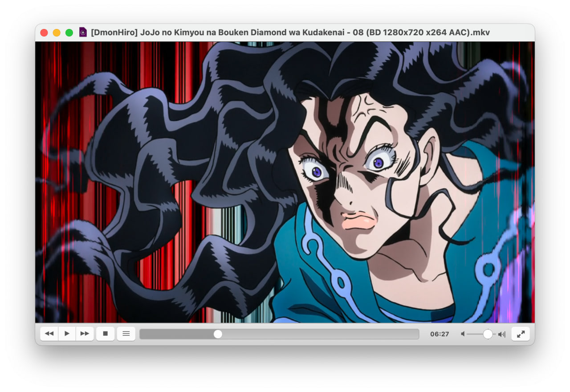The height and width of the screenshot is (392, 570).
Task: Click the mkv file icon in the title bar
Action: coord(83,33)
